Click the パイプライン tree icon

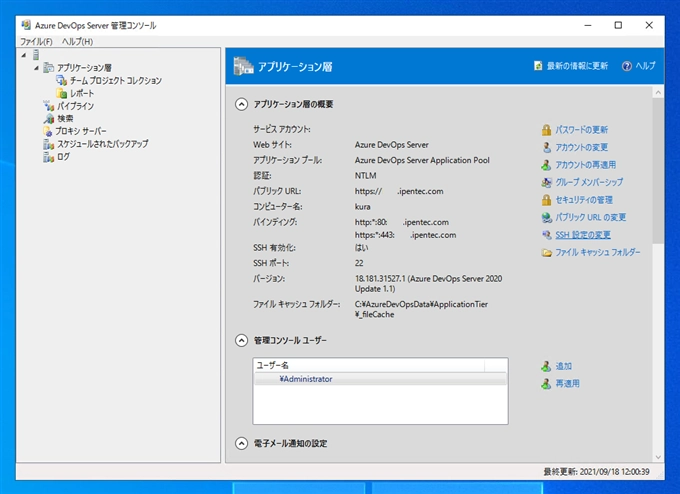tap(49, 106)
